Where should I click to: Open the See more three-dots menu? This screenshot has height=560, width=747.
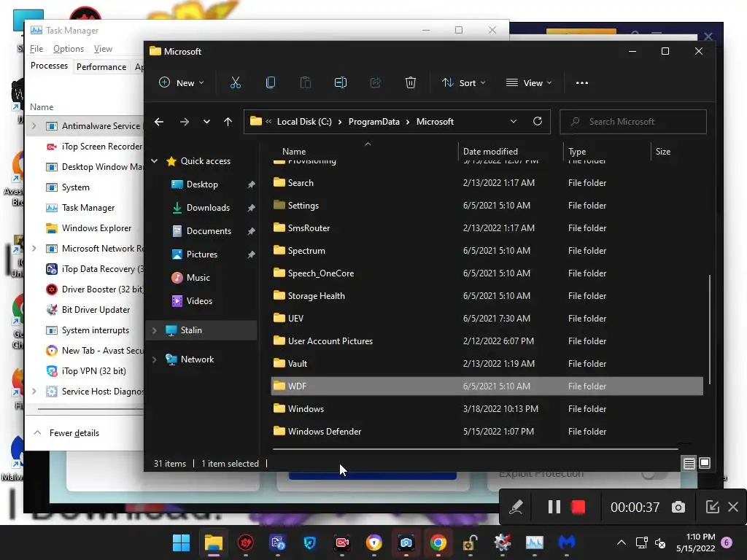pos(581,83)
